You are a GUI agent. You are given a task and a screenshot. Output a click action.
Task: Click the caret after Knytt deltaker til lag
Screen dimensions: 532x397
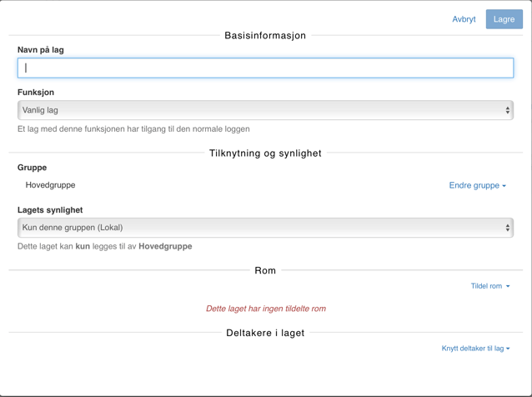pos(508,349)
